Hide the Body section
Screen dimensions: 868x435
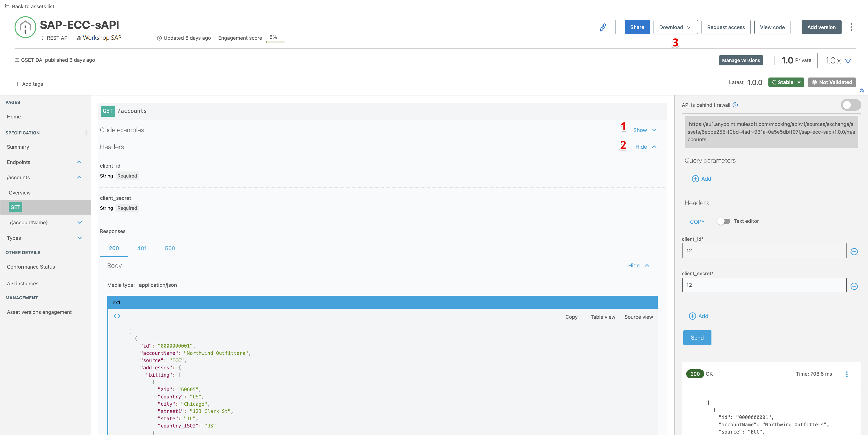(x=639, y=266)
